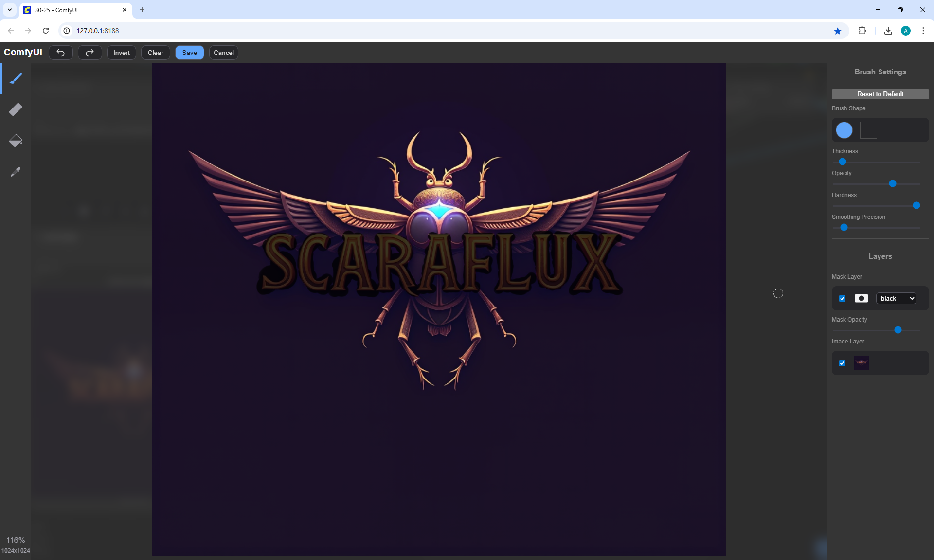Click the mask layer preview icon
934x560 pixels.
pyautogui.click(x=862, y=298)
